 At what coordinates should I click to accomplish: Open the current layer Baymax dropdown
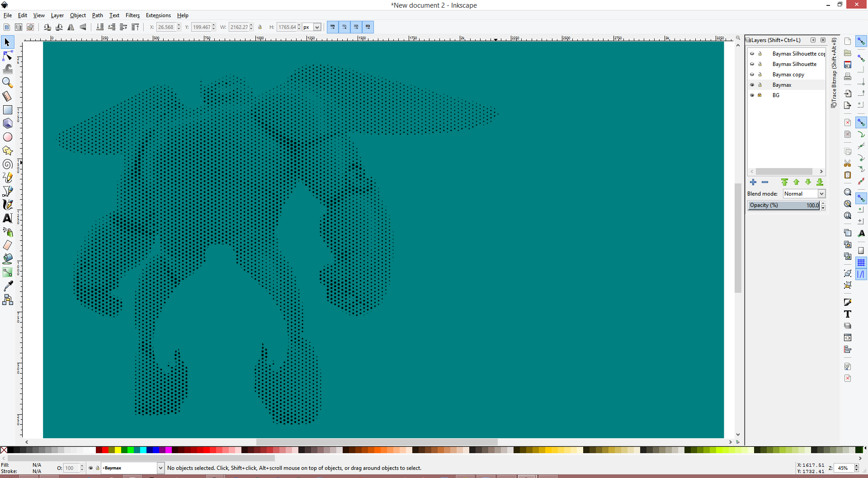tap(132, 468)
